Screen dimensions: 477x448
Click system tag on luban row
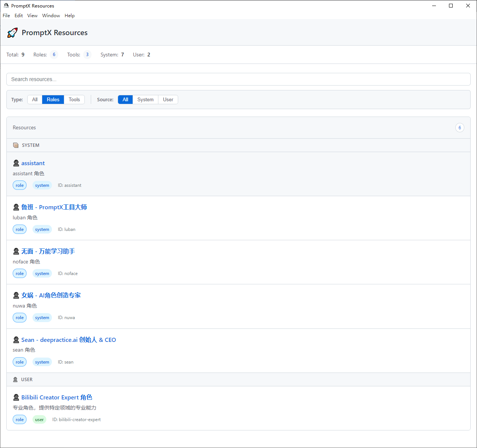pyautogui.click(x=42, y=229)
